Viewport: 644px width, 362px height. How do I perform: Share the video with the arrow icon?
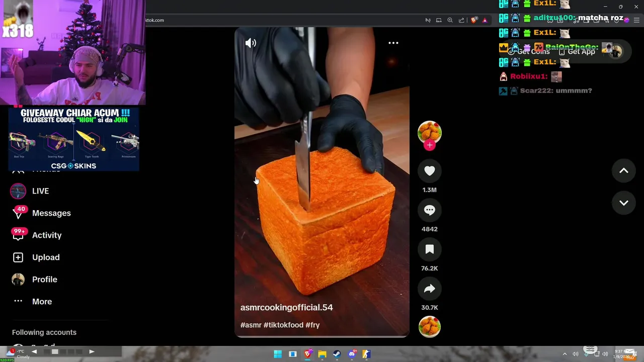click(x=430, y=289)
